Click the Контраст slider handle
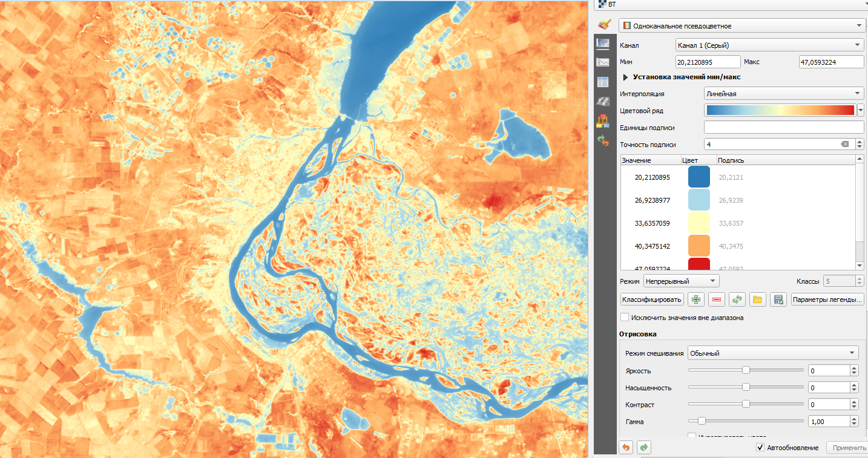The width and height of the screenshot is (868, 458). click(746, 404)
